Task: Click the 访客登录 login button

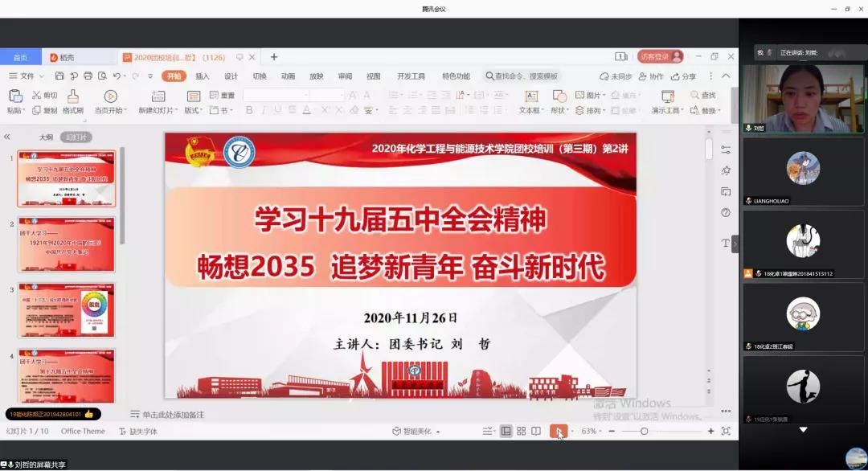Action: coord(660,57)
